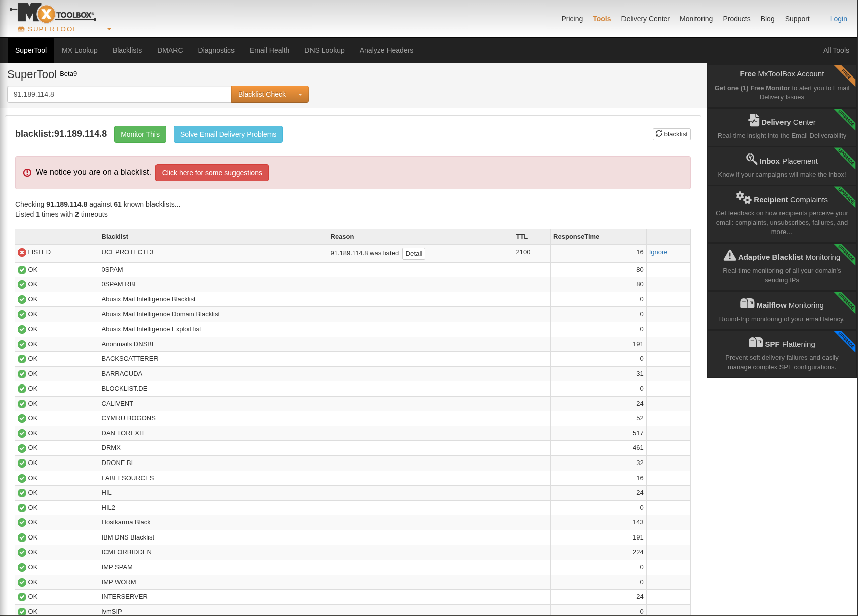
Task: Open Products in the top menu
Action: click(736, 19)
